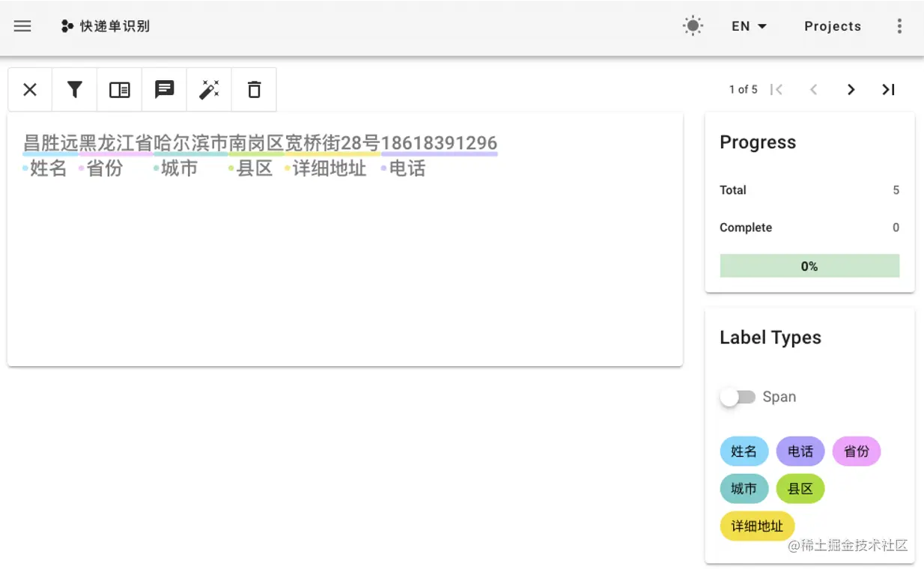
Task: Go to the next document
Action: 851,90
